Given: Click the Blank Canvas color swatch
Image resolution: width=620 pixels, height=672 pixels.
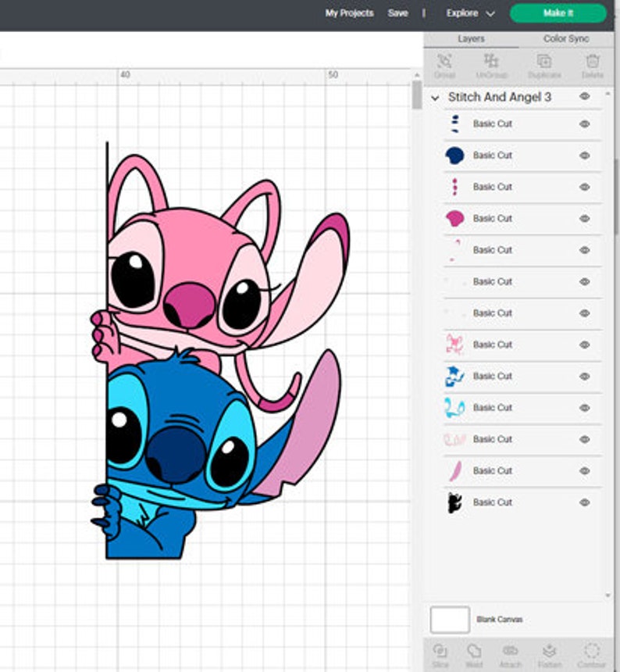Looking at the screenshot, I should pos(450,620).
